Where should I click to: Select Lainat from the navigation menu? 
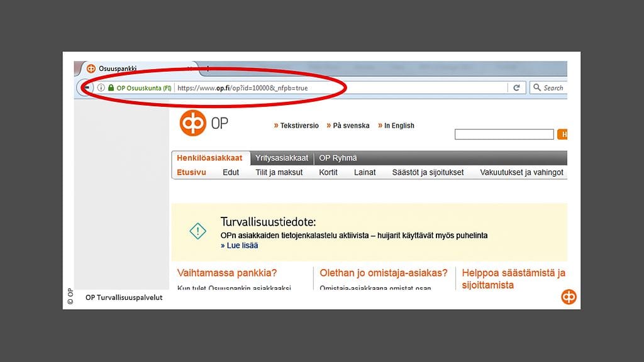pos(365,172)
